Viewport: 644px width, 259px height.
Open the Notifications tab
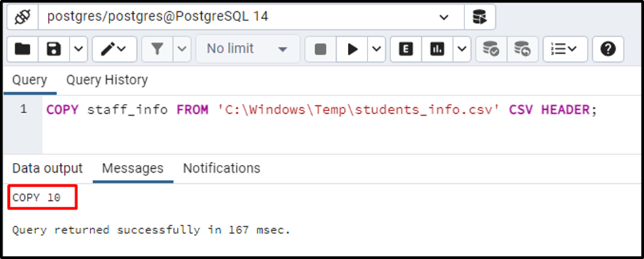tap(221, 168)
